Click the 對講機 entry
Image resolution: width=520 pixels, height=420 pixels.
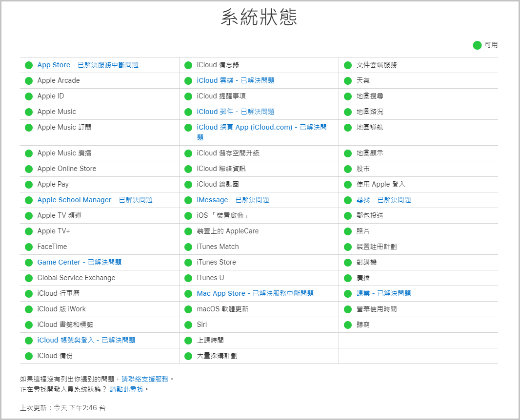366,262
